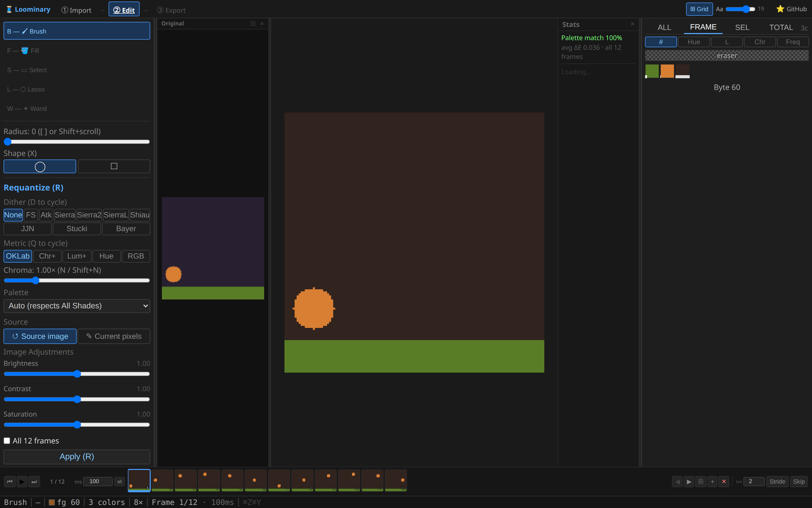Apply delay to all frames button
Image resolution: width=812 pixels, height=508 pixels.
click(120, 482)
